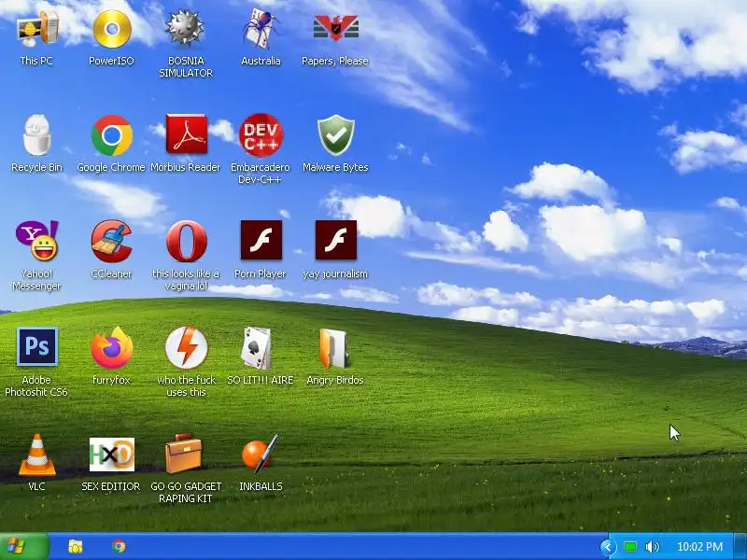
Task: Launch the furryfox Firefox icon
Action: coord(112,347)
